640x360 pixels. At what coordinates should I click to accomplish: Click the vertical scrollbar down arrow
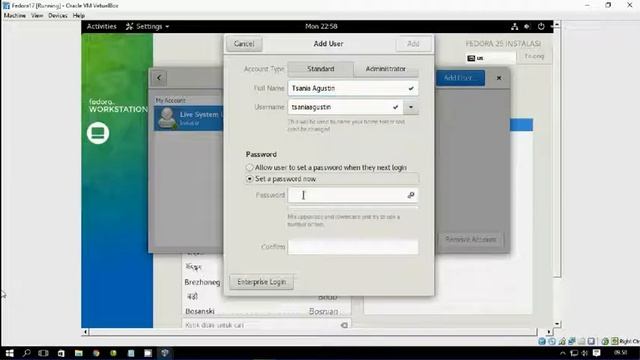[x=557, y=324]
